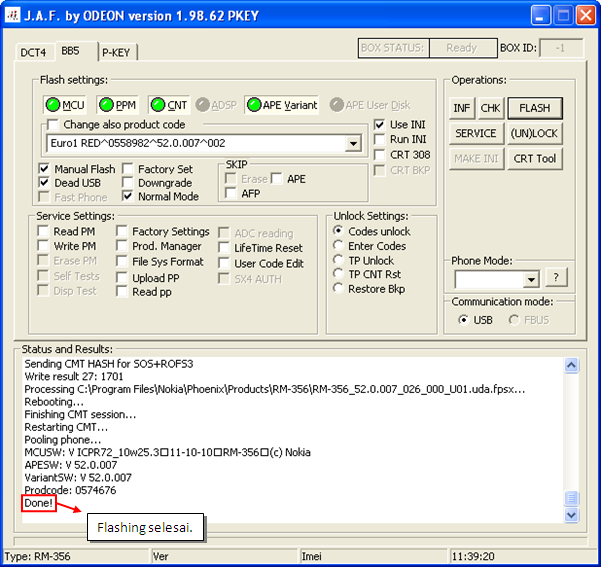Screen dimensions: 601x567
Task: Uncheck the Use INI option
Action: [x=379, y=125]
